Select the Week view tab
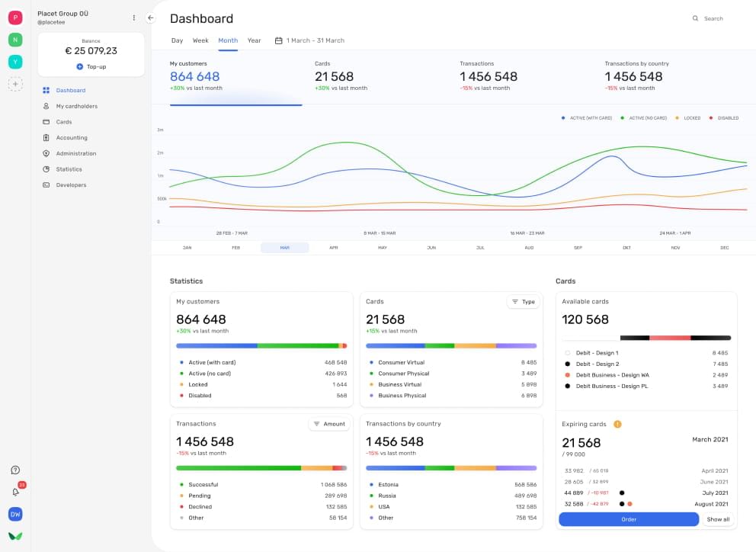Image resolution: width=756 pixels, height=552 pixels. coord(200,40)
